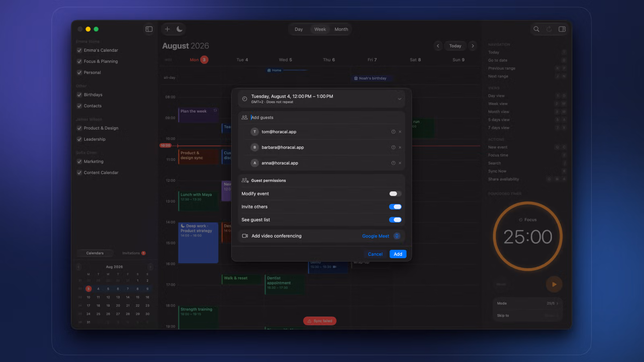Toggle dark mode moon icon
The height and width of the screenshot is (362, 644).
point(180,29)
